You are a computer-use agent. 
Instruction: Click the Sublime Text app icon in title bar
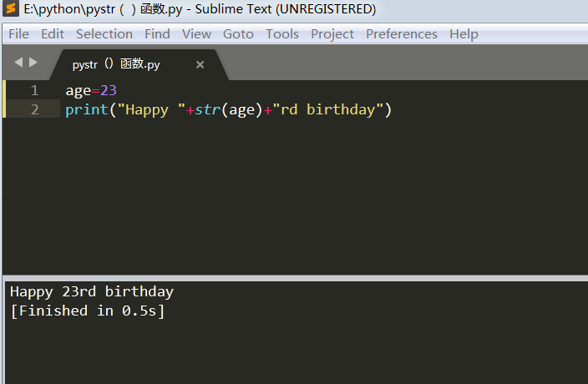[x=12, y=9]
